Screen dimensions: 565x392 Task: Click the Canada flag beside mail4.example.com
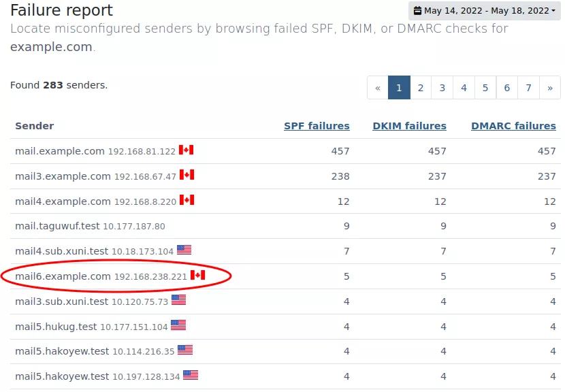[x=187, y=200]
